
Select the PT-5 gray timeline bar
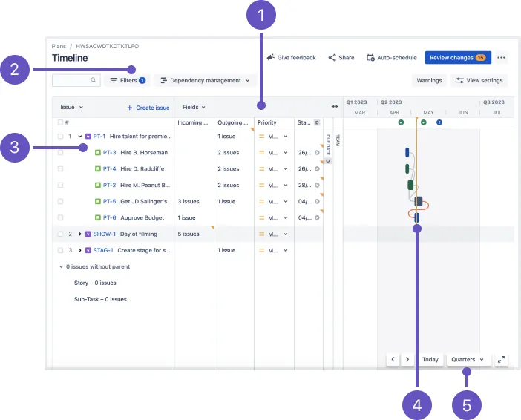pos(419,201)
